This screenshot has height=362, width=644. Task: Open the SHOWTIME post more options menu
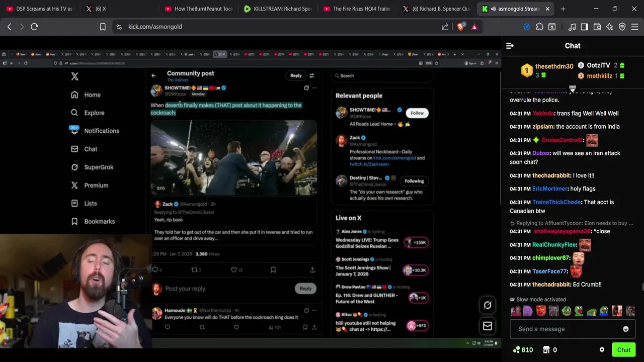[x=314, y=88]
